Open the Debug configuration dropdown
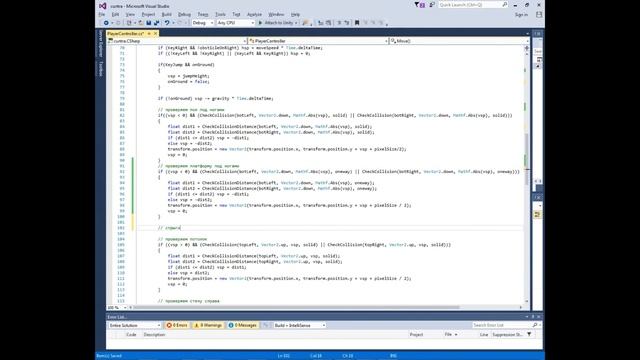Screen dimensions: 640x360 [203, 23]
